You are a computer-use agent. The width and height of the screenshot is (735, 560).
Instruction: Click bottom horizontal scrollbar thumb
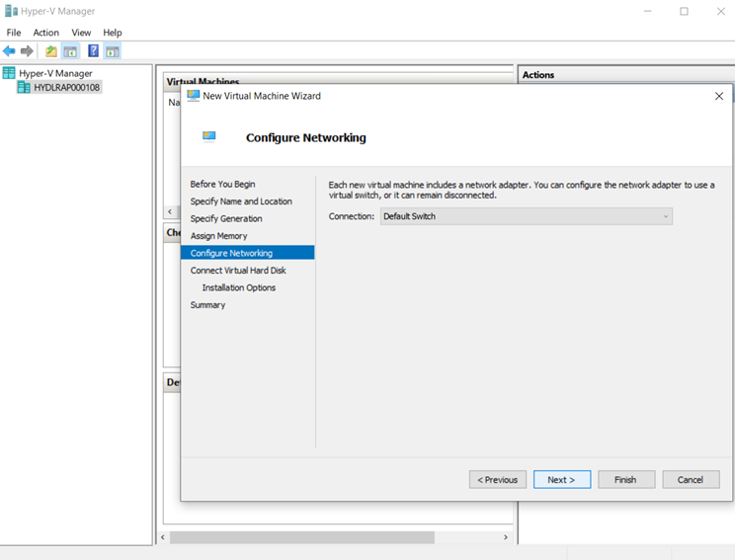[302, 537]
